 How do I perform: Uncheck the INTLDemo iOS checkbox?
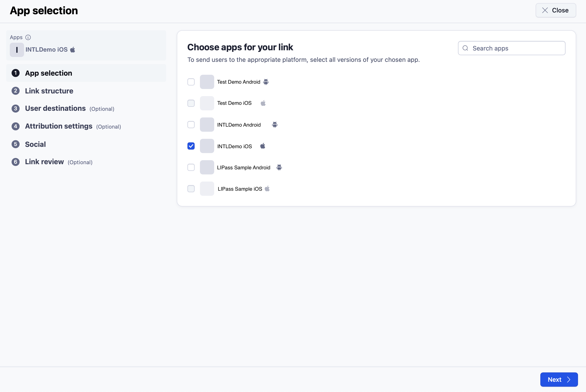click(191, 146)
